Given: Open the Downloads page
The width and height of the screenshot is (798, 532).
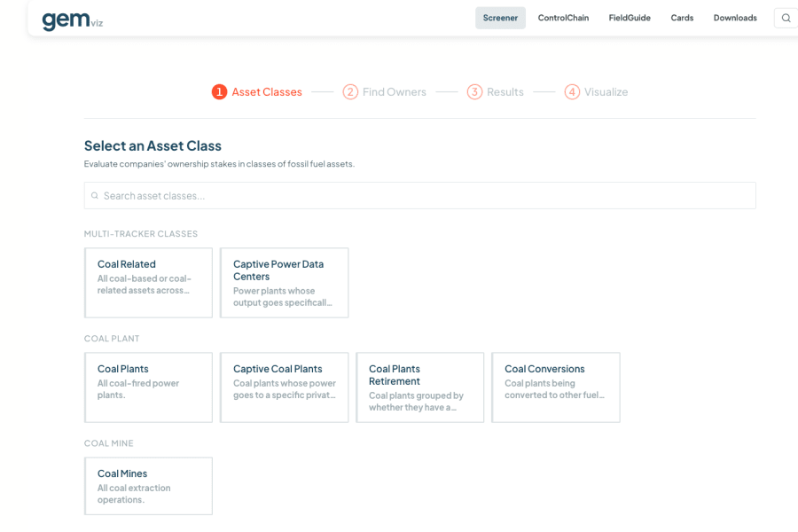Looking at the screenshot, I should (735, 18).
